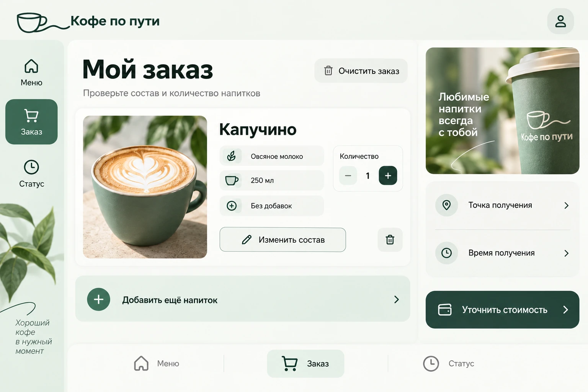Click the wallet icon in Уточнить стоимость

[x=445, y=310]
